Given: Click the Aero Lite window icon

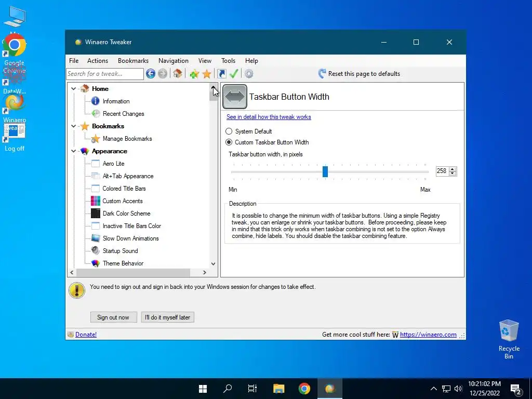Looking at the screenshot, I should point(96,164).
